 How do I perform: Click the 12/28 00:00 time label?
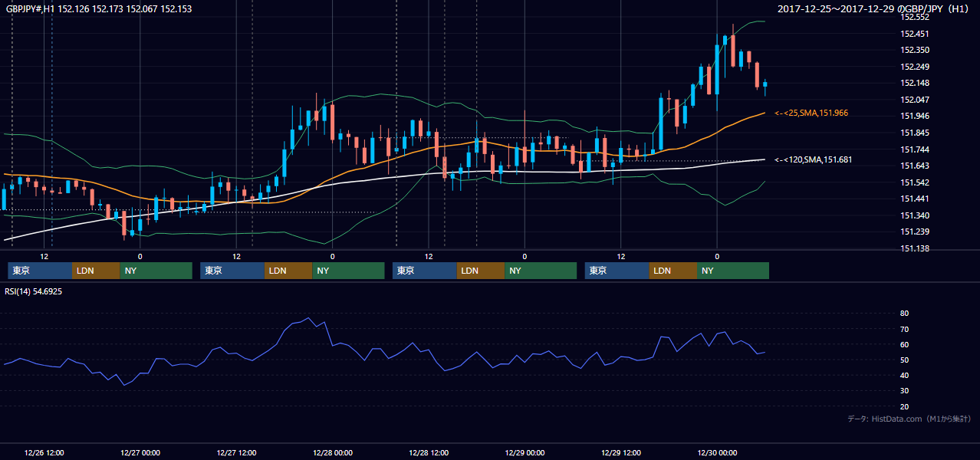[333, 452]
